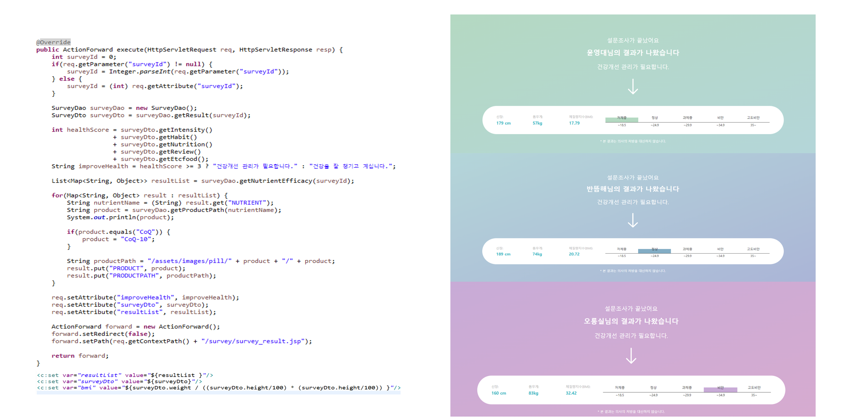
Task: Click 과체중 label in the blue result card
Action: [x=688, y=249]
